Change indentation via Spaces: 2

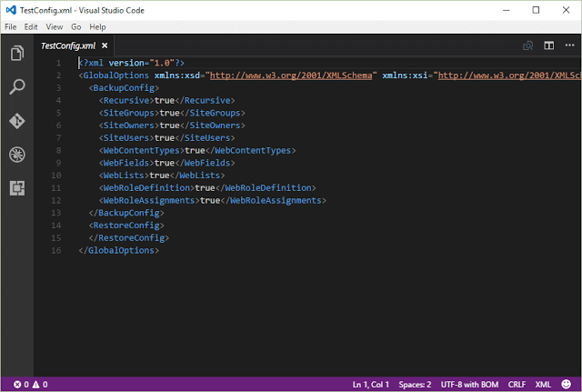pos(415,385)
